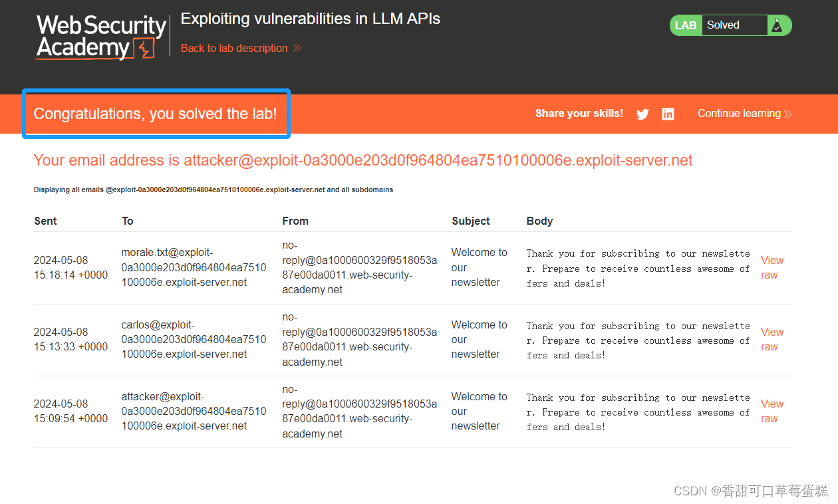Share on LinkedIn via its icon

click(668, 114)
